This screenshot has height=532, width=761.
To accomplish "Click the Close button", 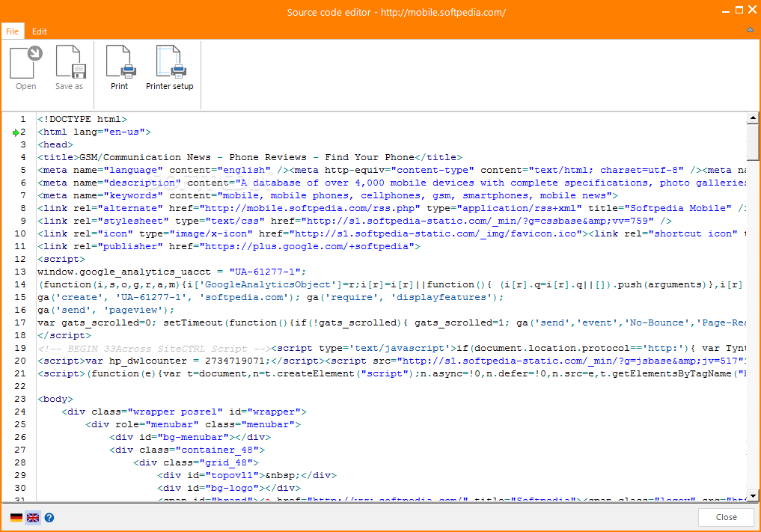I will [x=726, y=517].
